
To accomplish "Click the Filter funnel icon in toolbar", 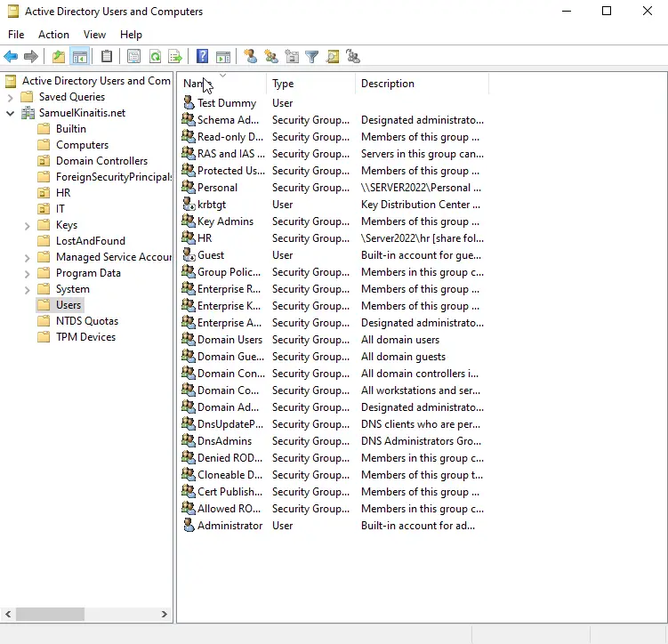I will tap(312, 57).
